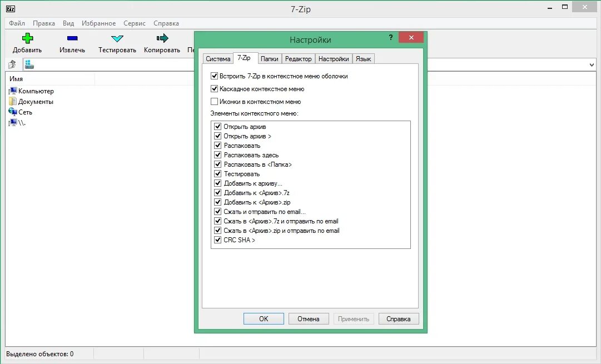
Task: Click the Отмена button
Action: pyautogui.click(x=309, y=319)
